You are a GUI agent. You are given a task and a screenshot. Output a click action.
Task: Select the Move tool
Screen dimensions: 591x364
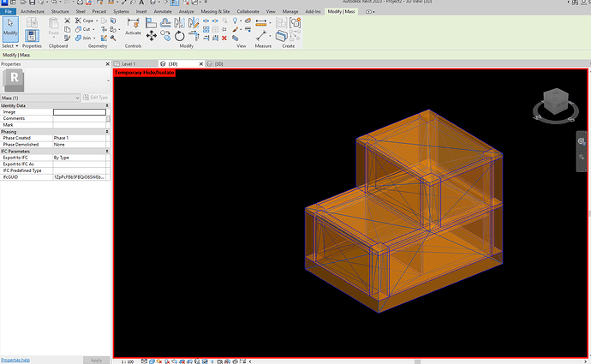point(151,36)
